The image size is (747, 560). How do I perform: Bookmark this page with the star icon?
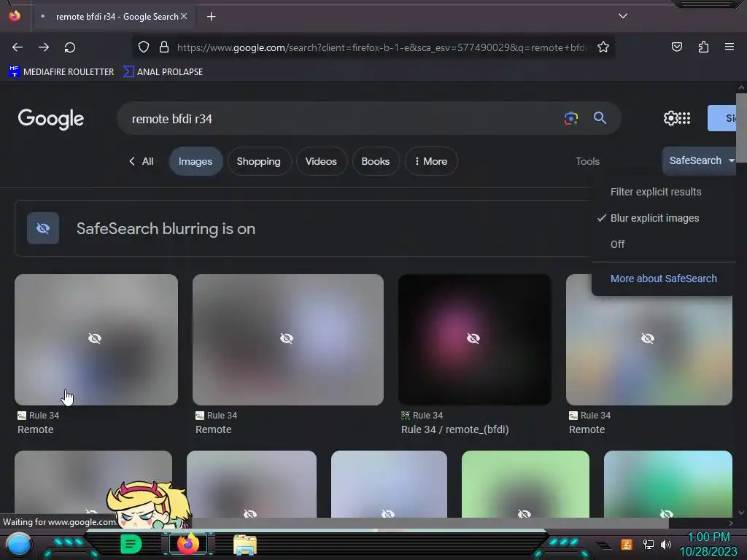pyautogui.click(x=603, y=47)
